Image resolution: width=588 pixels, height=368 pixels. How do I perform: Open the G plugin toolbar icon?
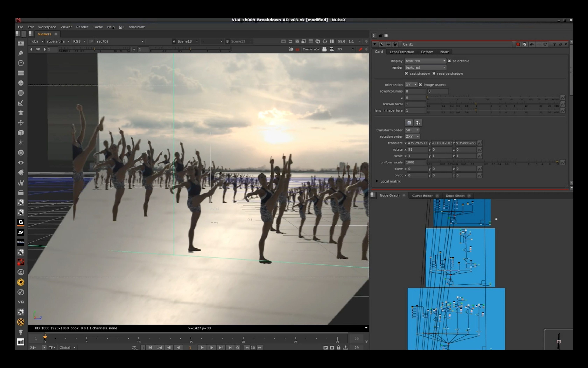21,222
